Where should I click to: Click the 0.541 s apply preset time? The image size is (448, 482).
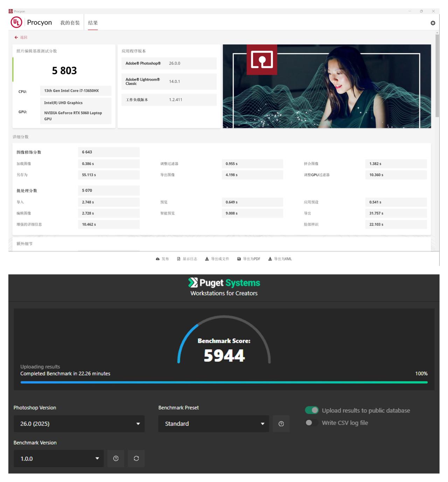375,202
